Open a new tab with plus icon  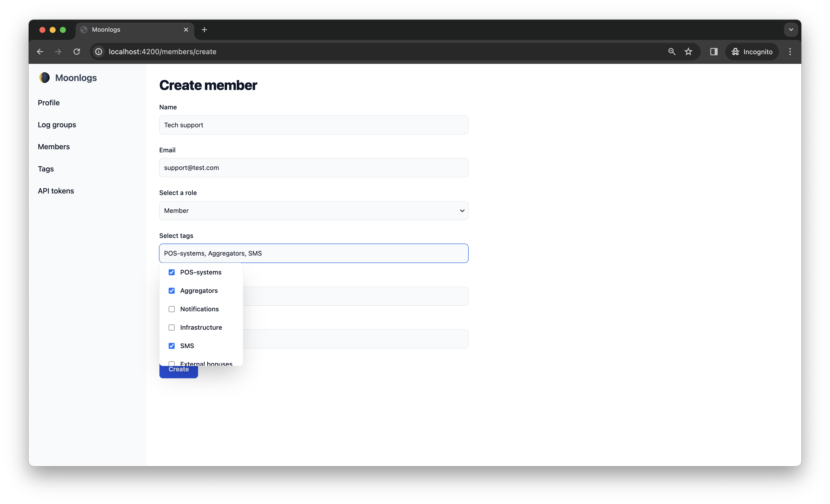point(204,30)
